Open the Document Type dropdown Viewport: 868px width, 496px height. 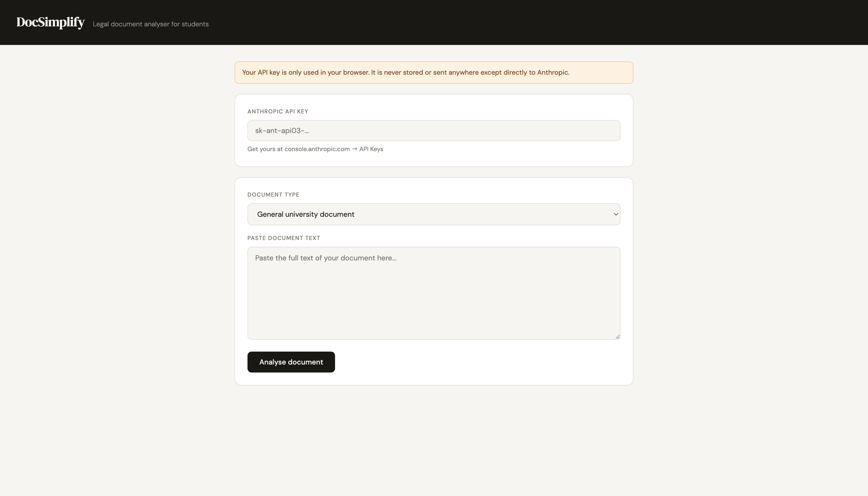(x=434, y=214)
